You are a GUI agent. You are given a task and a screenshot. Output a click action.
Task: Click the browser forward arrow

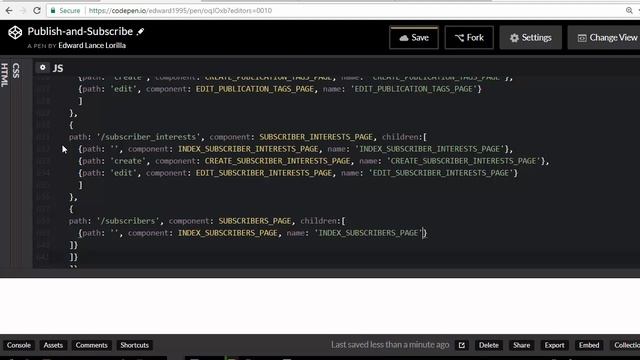tap(23, 11)
